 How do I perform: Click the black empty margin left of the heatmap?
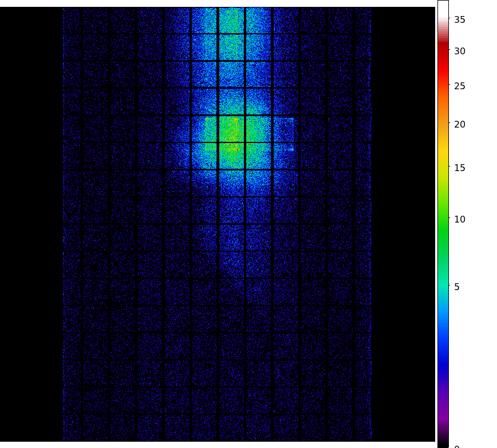tap(31, 229)
